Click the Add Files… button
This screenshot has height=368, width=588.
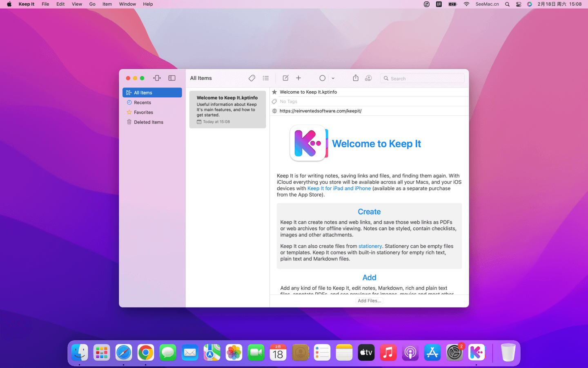369,301
